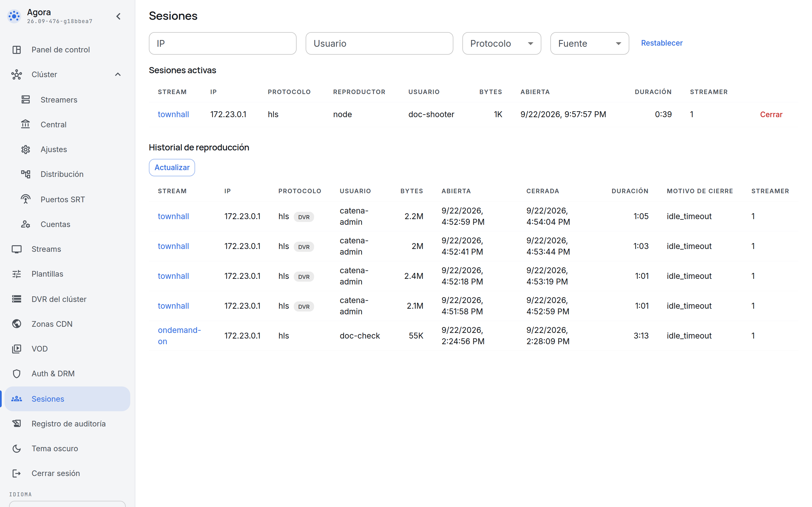The width and height of the screenshot is (812, 507).
Task: Click the Actualizar button
Action: pos(172,167)
